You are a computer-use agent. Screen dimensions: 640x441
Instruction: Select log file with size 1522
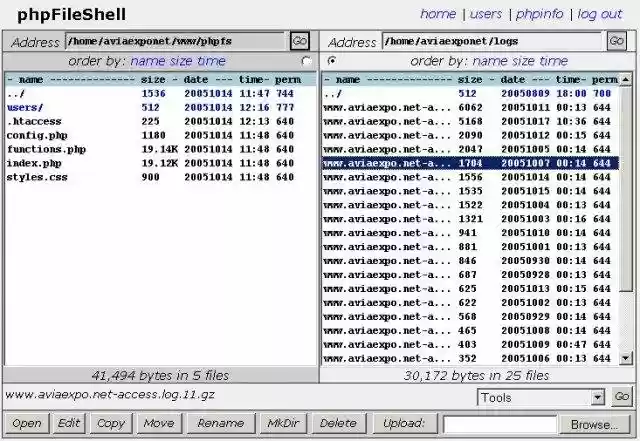pos(470,205)
